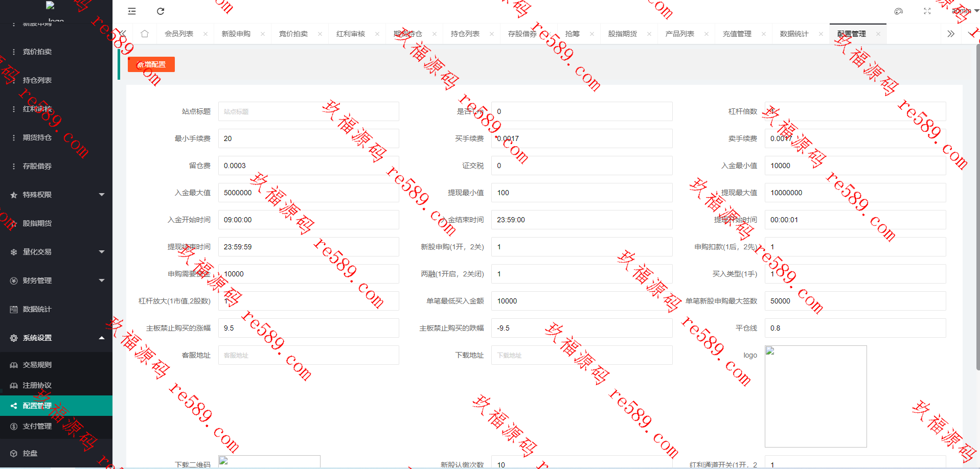
Task: Click the 客服地址 input field
Action: (x=309, y=355)
